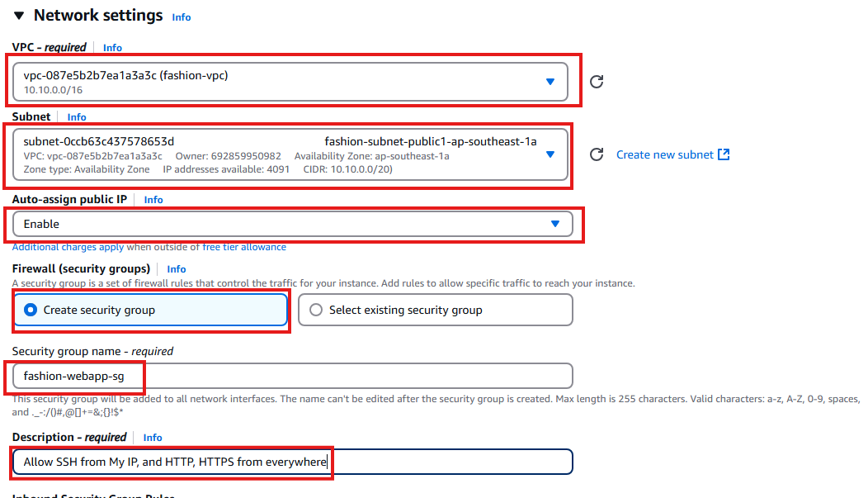The width and height of the screenshot is (868, 498).
Task: Refresh the subnet list
Action: 597,154
